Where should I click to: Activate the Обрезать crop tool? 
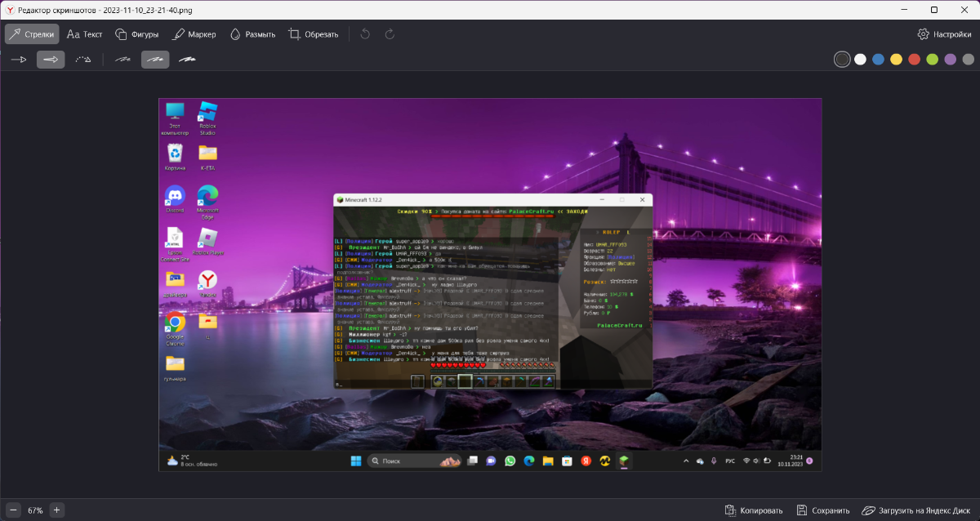pyautogui.click(x=313, y=34)
